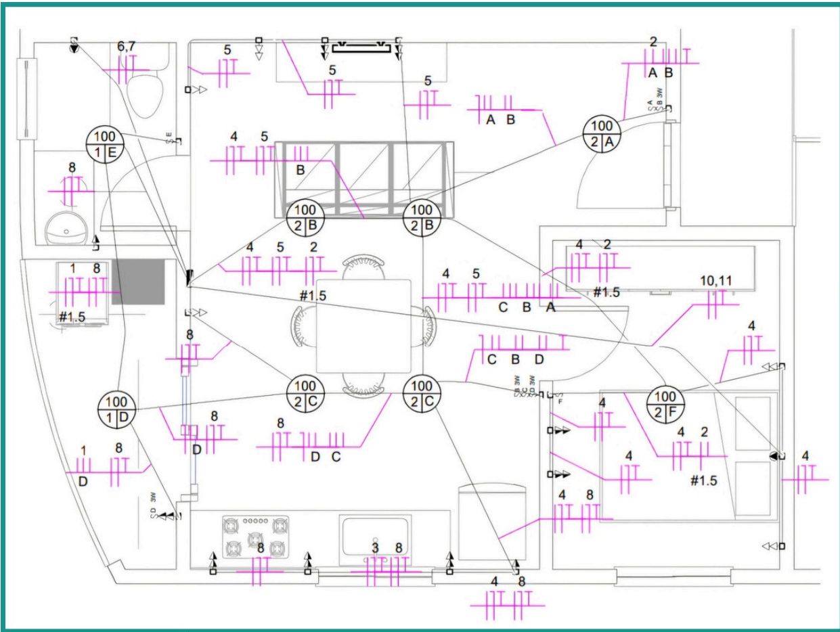The image size is (840, 632).
Task: Select the 100 2F light fixture symbol
Action: tap(667, 405)
